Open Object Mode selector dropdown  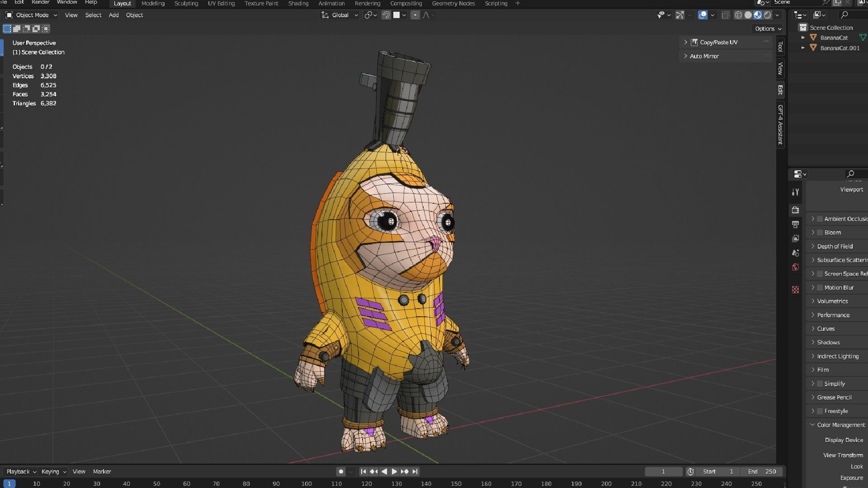click(x=32, y=15)
